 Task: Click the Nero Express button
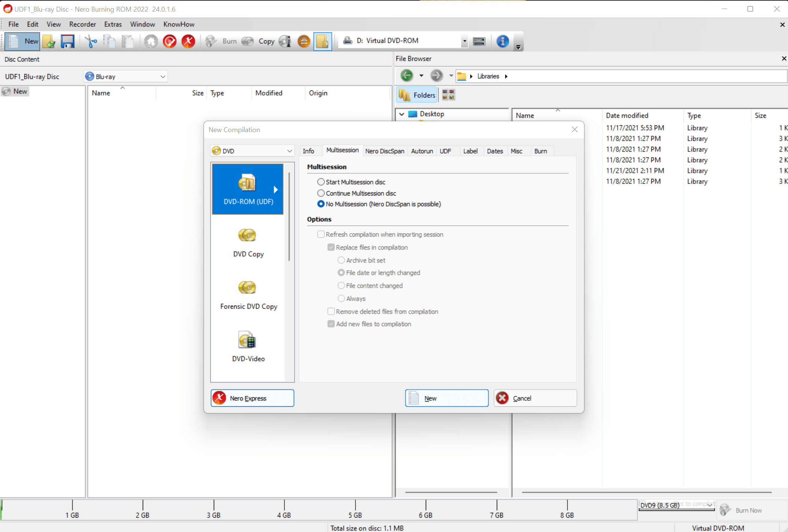[x=252, y=398]
